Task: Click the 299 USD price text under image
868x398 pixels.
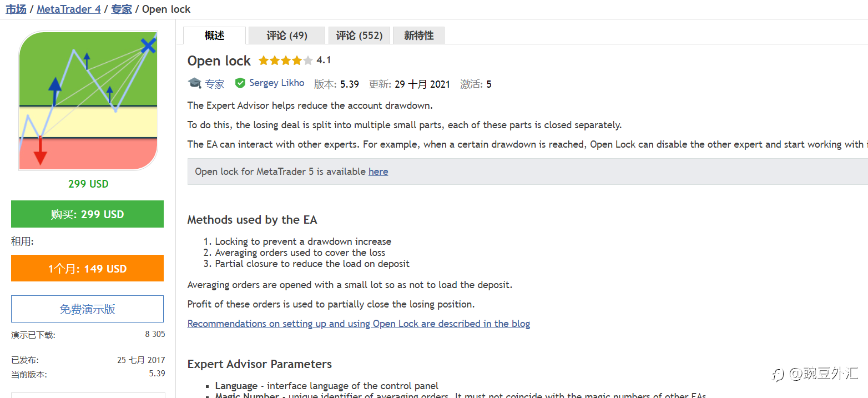Action: [x=88, y=184]
